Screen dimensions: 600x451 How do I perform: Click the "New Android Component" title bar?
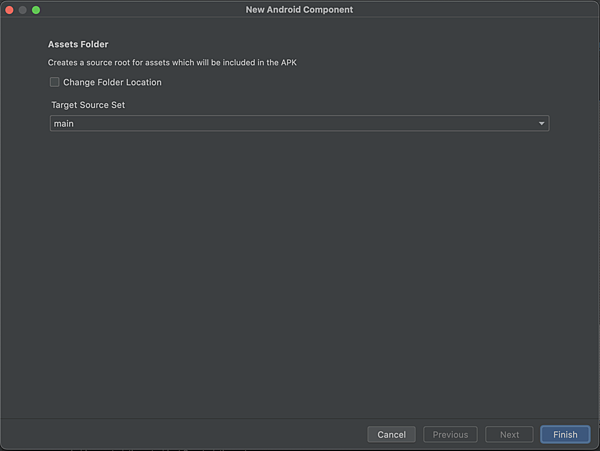pos(299,10)
